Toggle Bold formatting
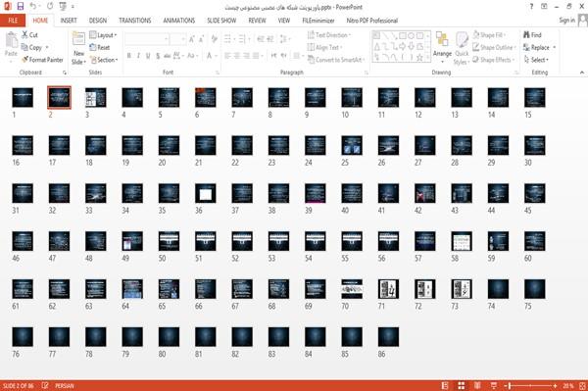Image resolution: width=588 pixels, height=391 pixels. tap(129, 56)
